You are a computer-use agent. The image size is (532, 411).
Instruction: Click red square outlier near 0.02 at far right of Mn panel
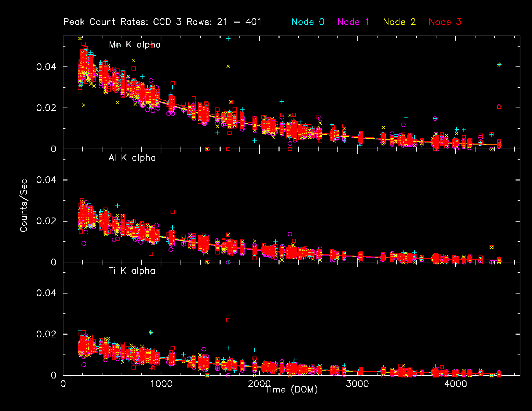pos(499,107)
